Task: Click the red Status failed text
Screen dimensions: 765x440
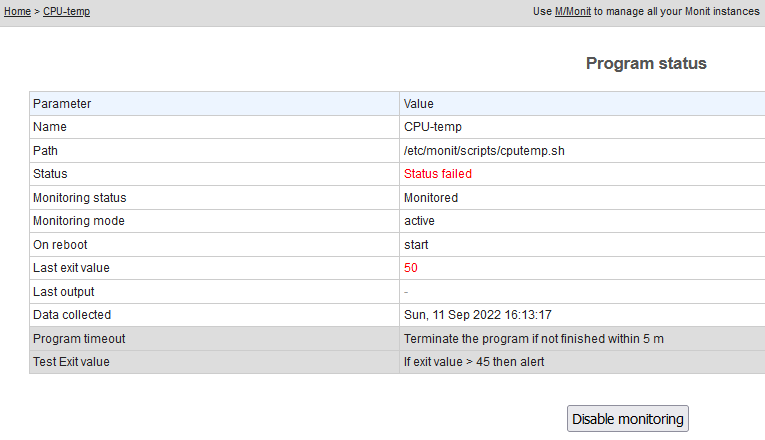Action: point(437,174)
